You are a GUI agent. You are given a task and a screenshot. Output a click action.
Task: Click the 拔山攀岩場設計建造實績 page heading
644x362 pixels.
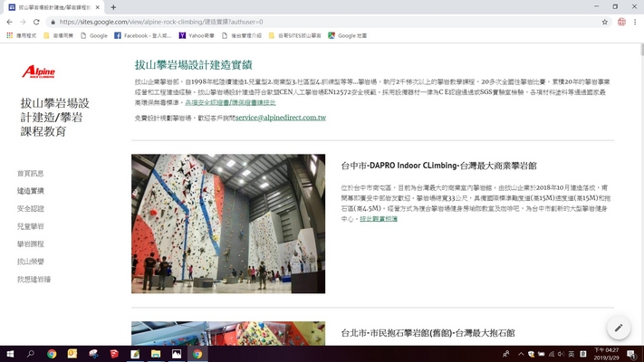[193, 65]
